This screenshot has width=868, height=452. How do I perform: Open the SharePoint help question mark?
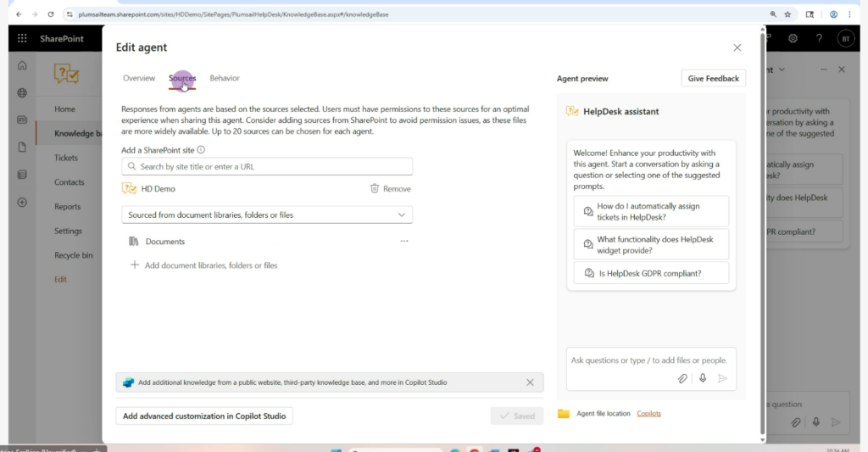(x=819, y=38)
